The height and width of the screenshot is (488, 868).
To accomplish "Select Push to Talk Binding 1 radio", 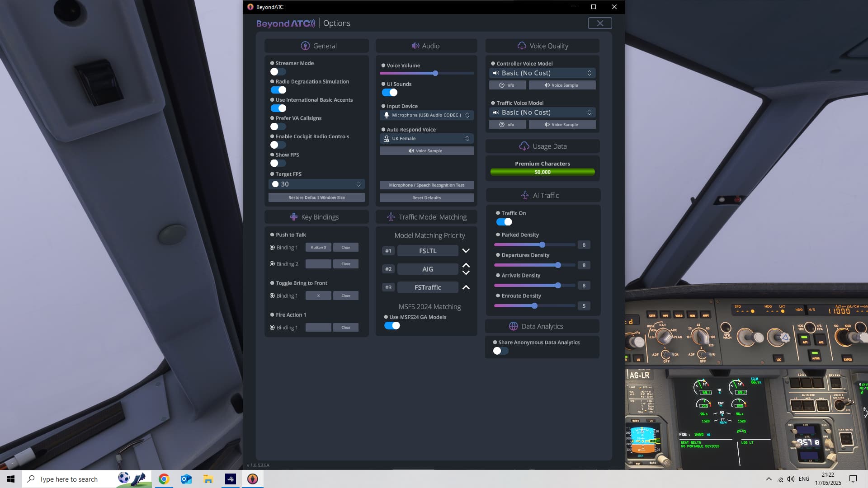I will [272, 247].
